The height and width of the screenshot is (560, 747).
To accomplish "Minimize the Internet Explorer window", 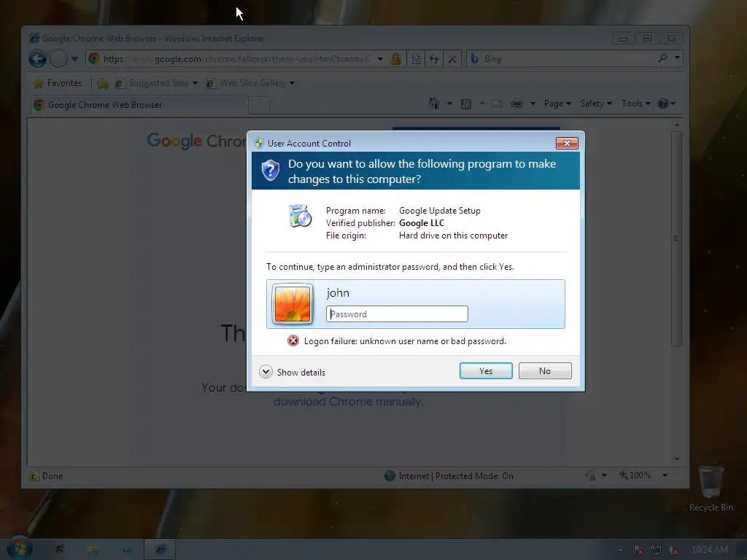I will coord(623,39).
